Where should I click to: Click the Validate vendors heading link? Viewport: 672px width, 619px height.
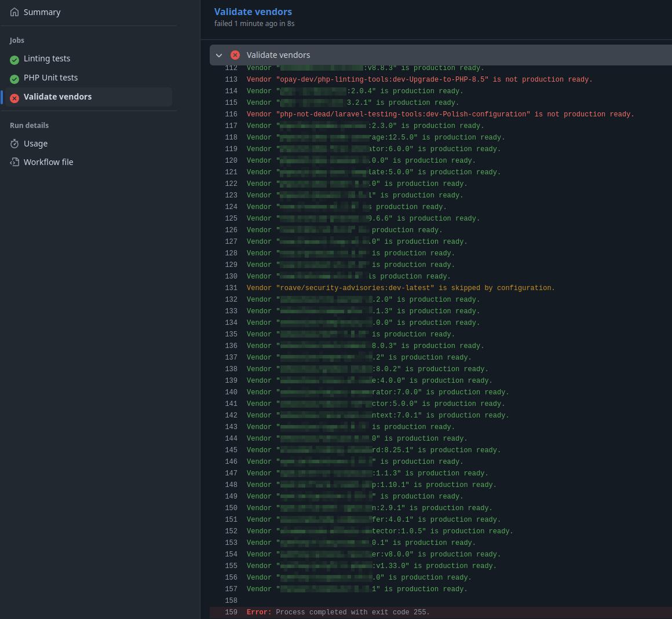(x=253, y=12)
